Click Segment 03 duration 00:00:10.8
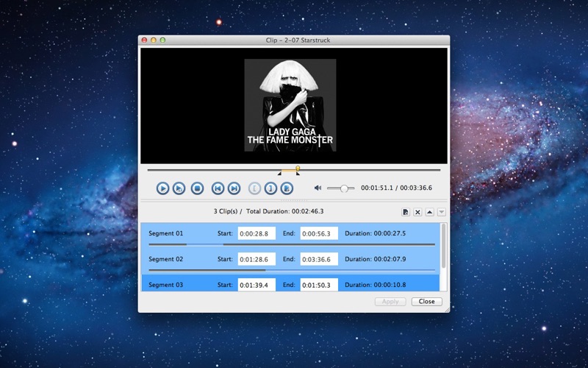This screenshot has height=368, width=588. (376, 285)
